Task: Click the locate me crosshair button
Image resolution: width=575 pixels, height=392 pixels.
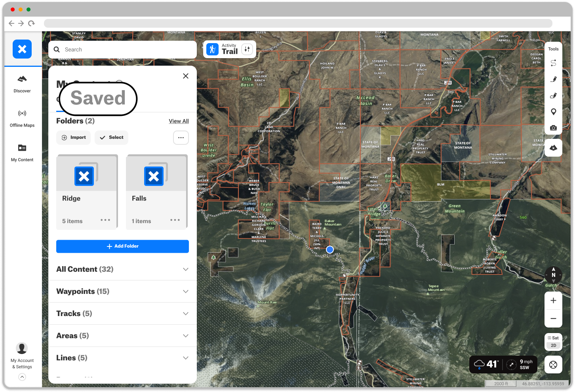Action: (x=553, y=365)
